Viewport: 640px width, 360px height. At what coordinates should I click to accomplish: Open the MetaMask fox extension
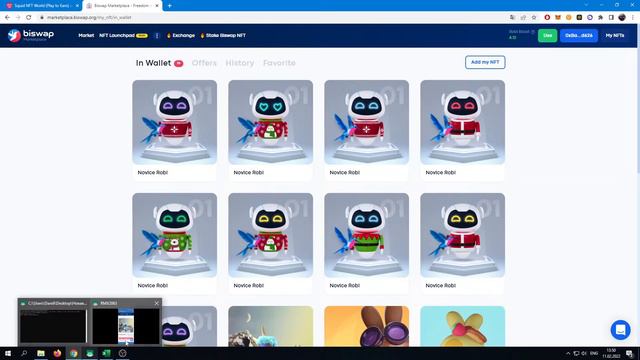coord(558,18)
